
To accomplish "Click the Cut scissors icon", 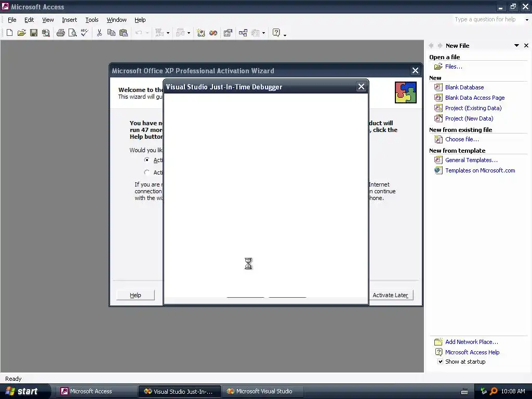I will (x=99, y=33).
